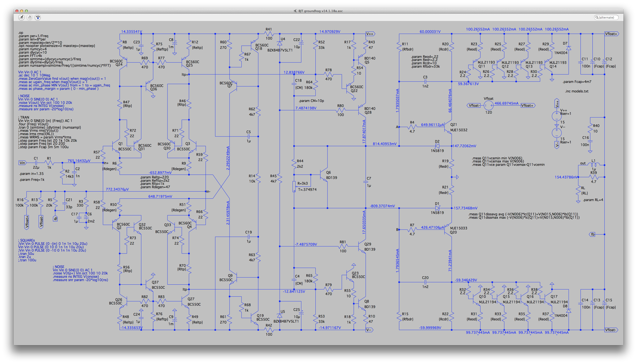Click the document icon in the window title

click(x=295, y=11)
